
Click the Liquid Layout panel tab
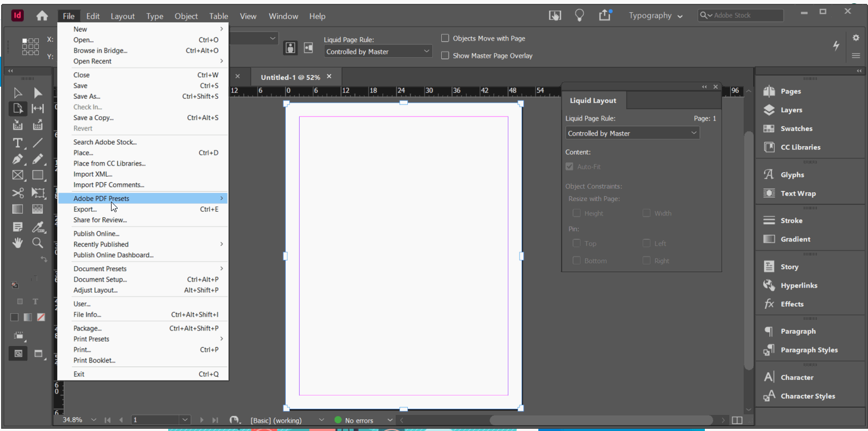593,101
